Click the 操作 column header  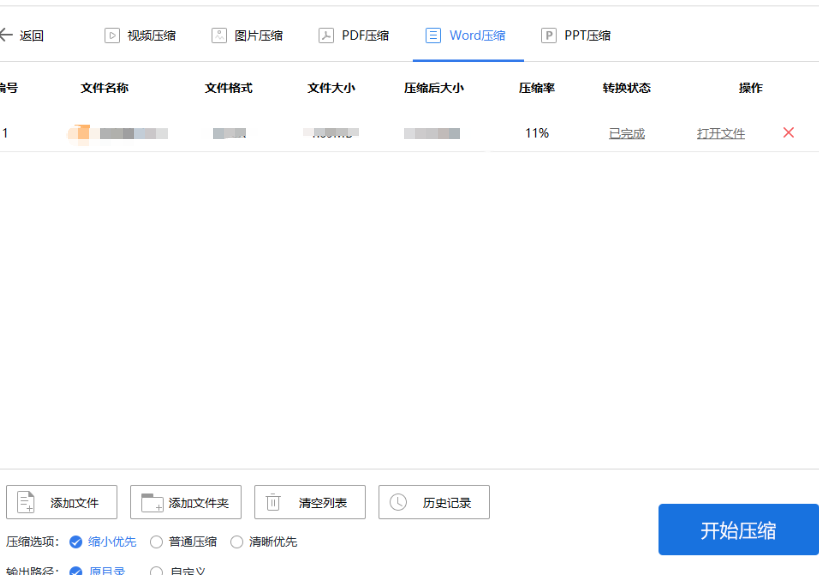click(751, 88)
